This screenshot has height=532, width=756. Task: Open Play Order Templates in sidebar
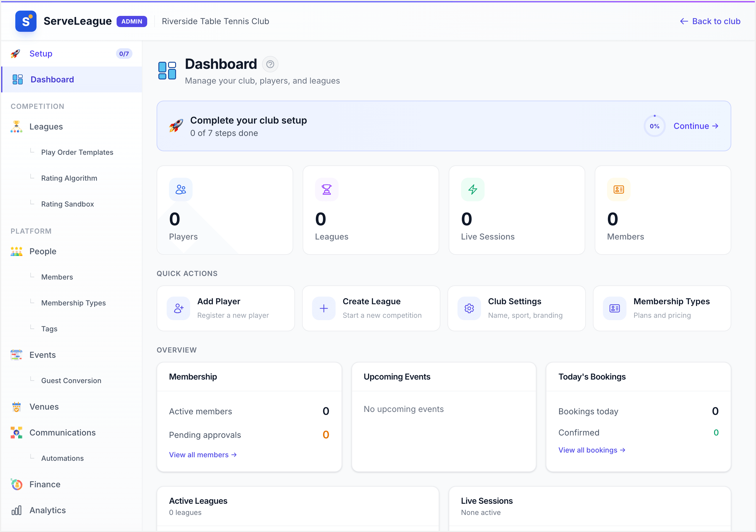tap(77, 152)
